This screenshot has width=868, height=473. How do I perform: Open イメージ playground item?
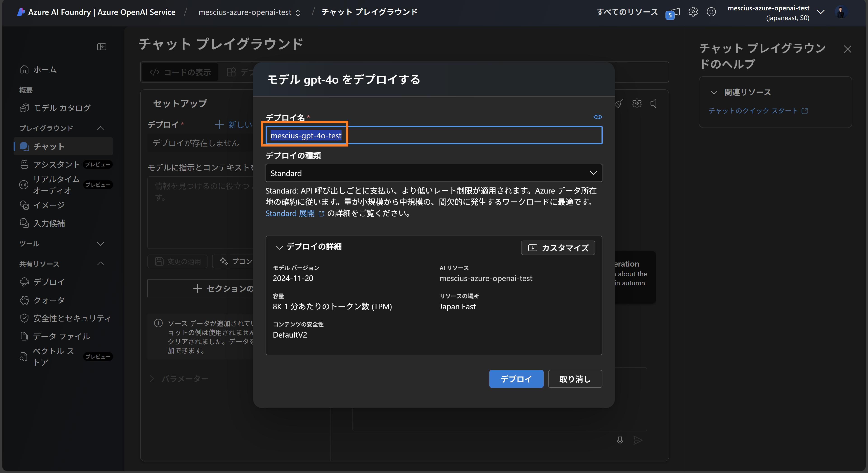(x=42, y=205)
